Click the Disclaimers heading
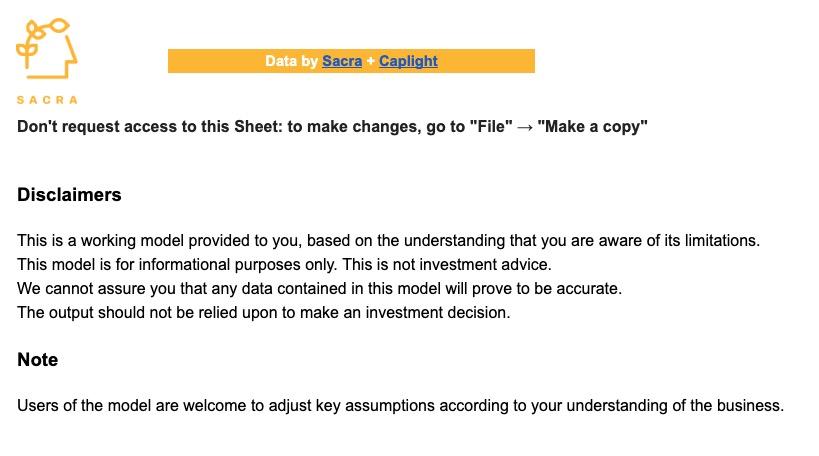The width and height of the screenshot is (819, 456). point(69,195)
